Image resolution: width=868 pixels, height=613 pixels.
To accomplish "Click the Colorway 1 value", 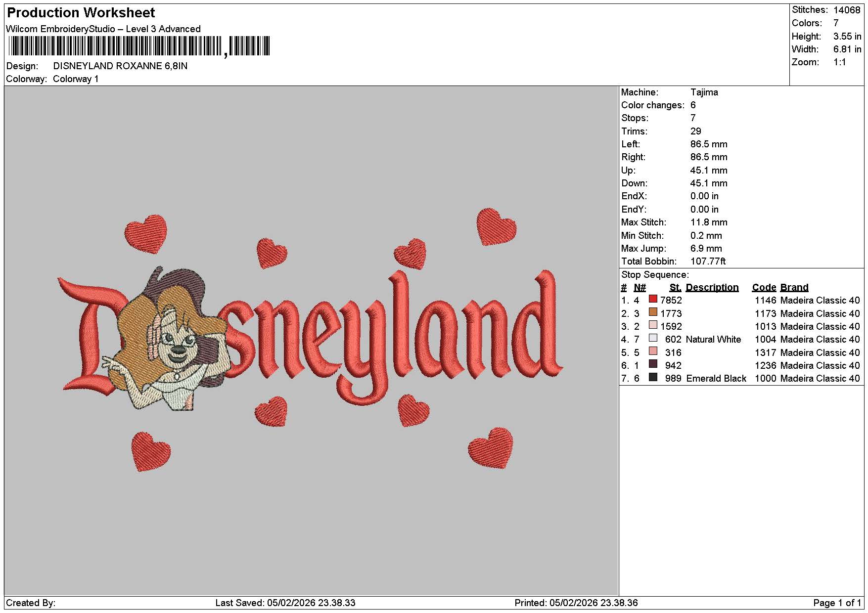I will (x=76, y=79).
